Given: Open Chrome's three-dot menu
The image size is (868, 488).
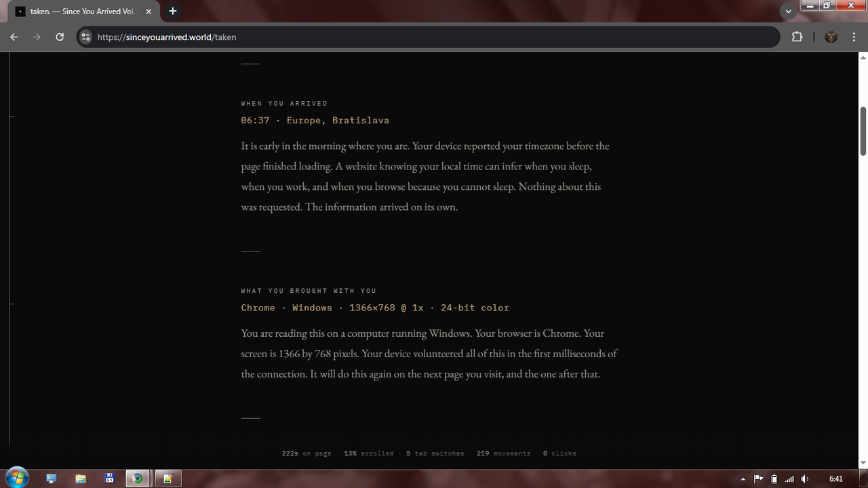Looking at the screenshot, I should (x=853, y=37).
